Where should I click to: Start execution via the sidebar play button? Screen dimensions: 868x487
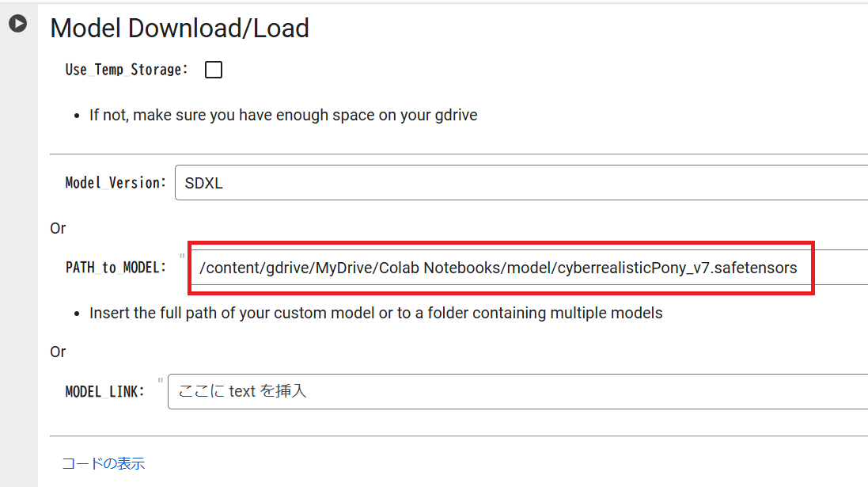pos(17,25)
